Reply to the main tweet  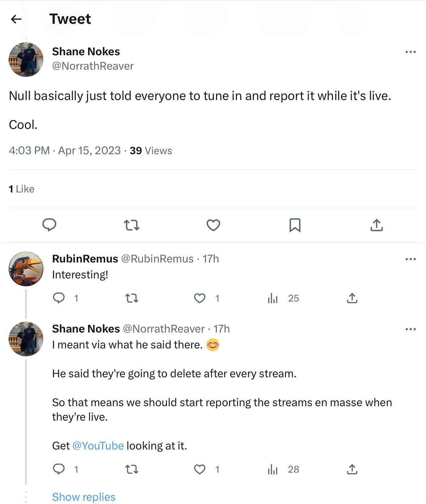tap(49, 225)
